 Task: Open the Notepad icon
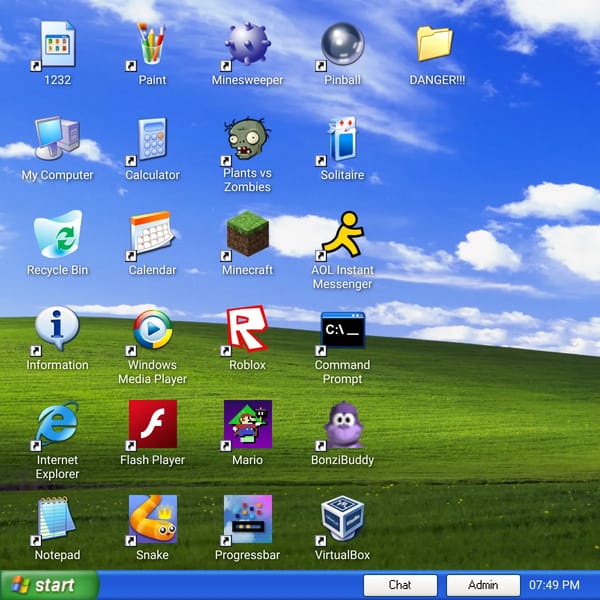tap(56, 520)
